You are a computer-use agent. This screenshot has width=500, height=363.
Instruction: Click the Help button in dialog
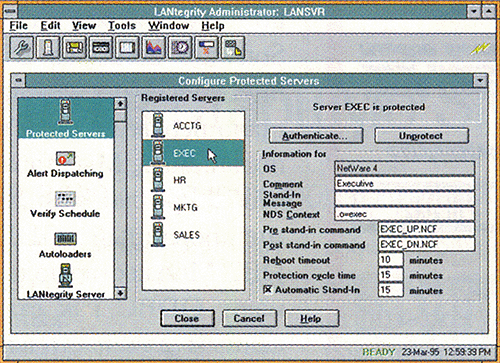tap(311, 318)
